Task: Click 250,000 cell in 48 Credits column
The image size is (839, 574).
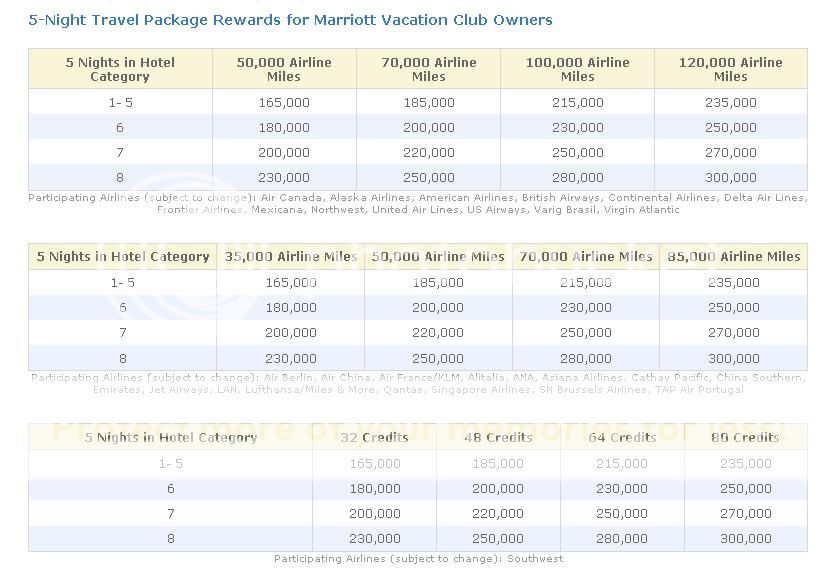Action: 497,538
